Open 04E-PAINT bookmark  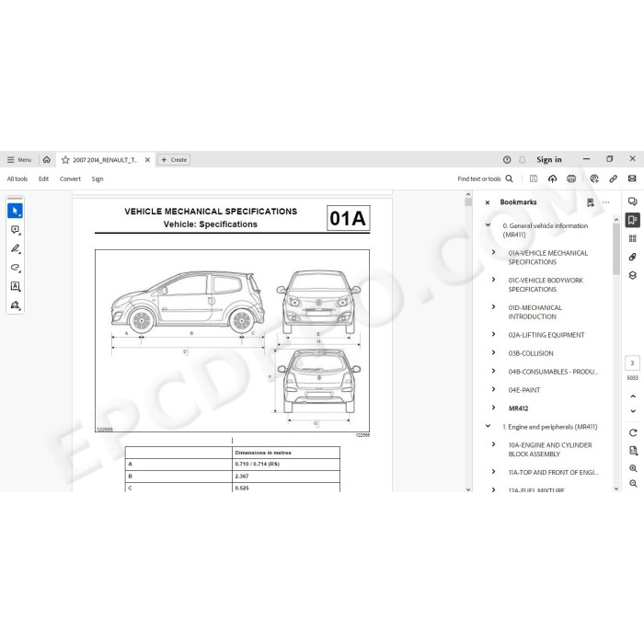pos(524,390)
